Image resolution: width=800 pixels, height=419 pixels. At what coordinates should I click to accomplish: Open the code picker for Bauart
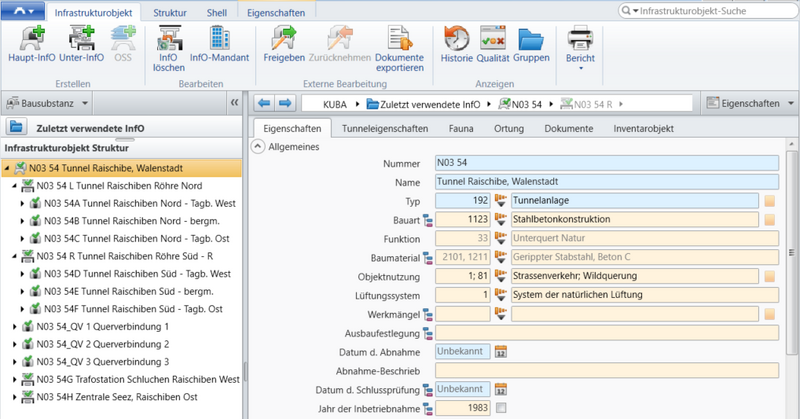(501, 219)
